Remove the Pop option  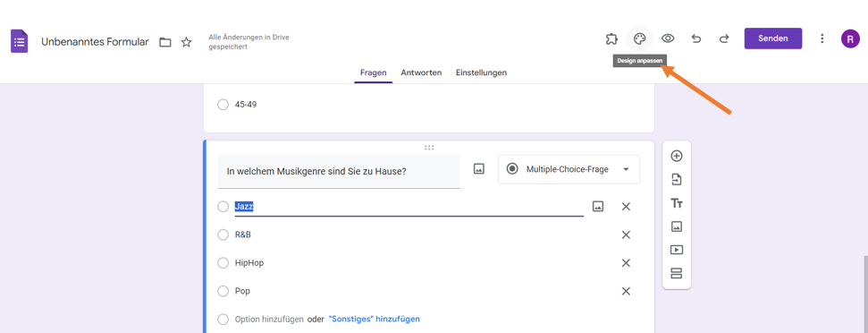626,291
